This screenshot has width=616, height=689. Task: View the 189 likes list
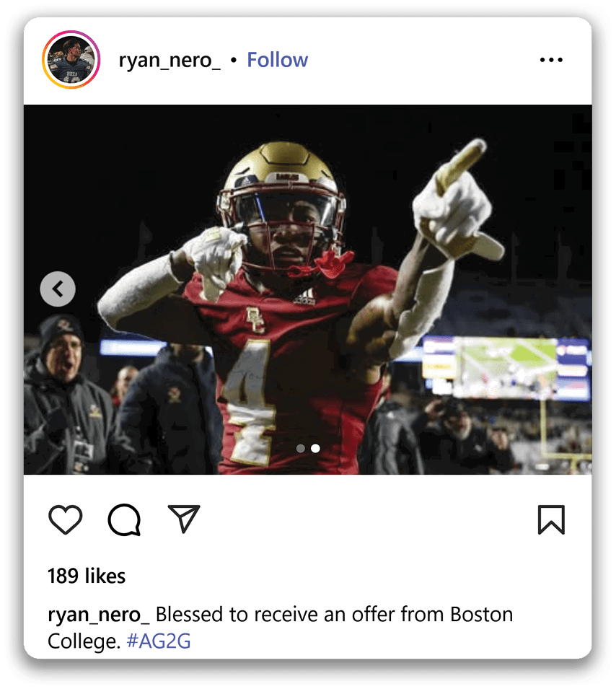click(87, 576)
